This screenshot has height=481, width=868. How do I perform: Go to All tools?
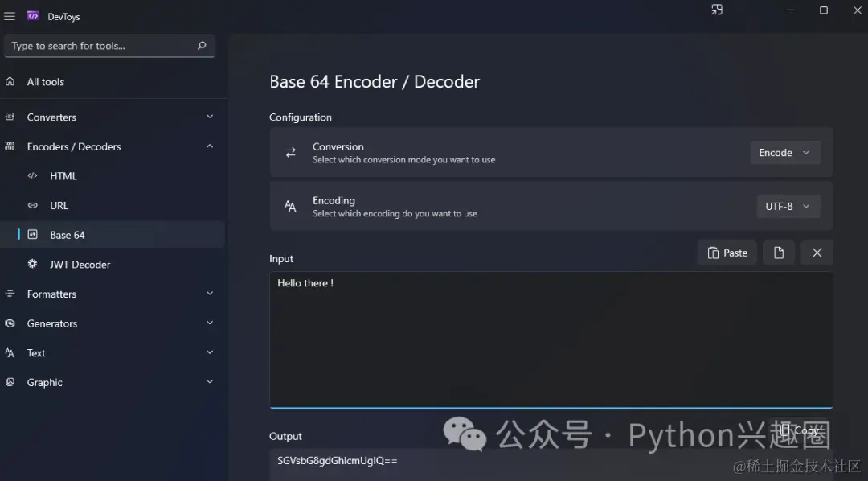(113, 81)
